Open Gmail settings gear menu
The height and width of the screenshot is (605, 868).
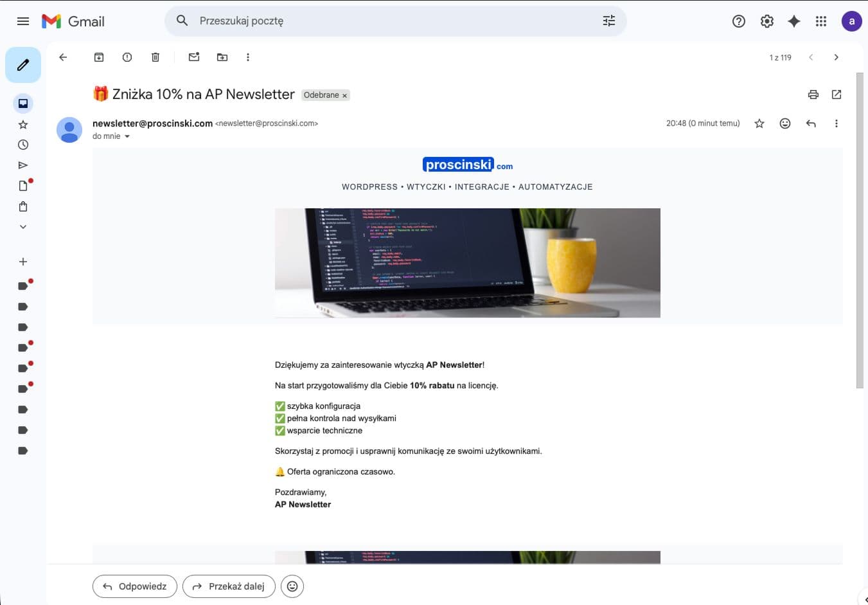click(766, 21)
